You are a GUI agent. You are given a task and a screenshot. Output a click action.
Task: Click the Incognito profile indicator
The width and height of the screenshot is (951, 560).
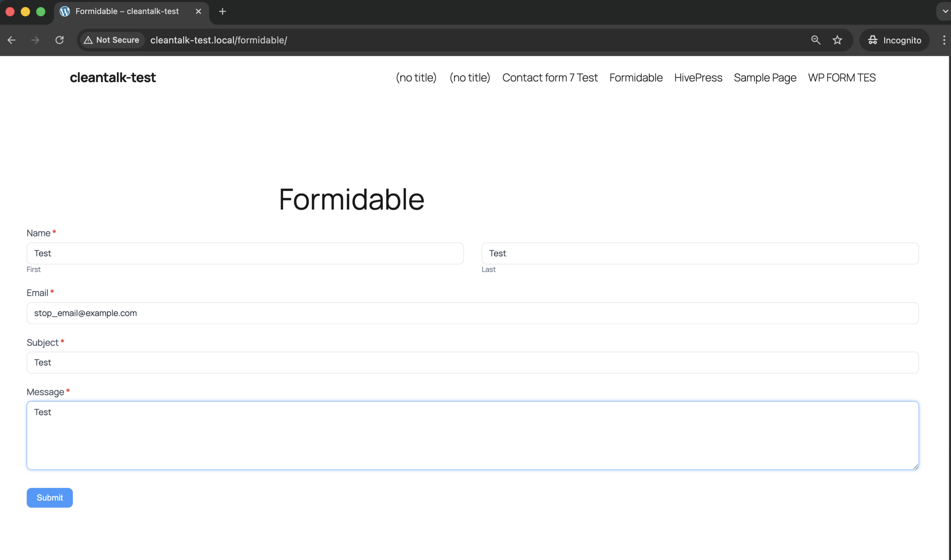click(x=894, y=40)
